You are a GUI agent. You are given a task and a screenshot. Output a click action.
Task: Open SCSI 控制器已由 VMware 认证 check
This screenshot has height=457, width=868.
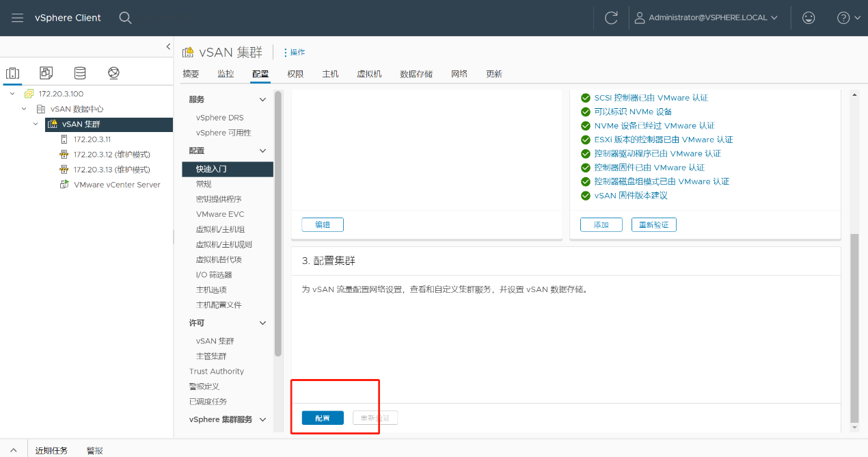(x=651, y=98)
